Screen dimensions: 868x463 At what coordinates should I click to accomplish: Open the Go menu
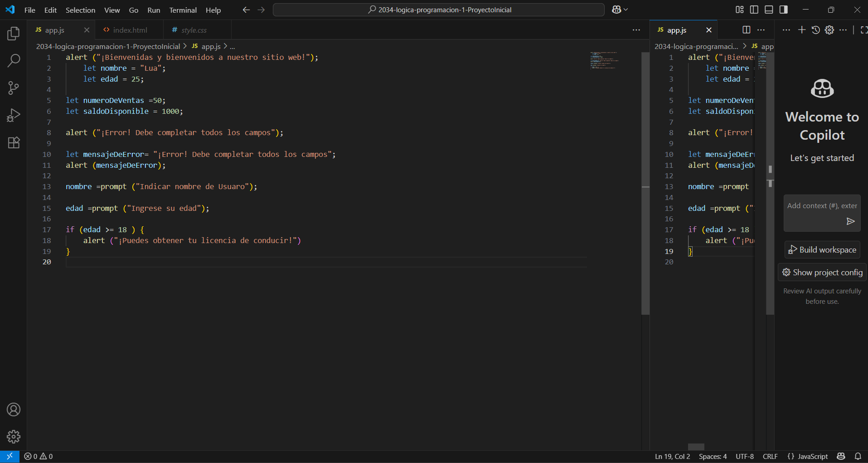(134, 10)
